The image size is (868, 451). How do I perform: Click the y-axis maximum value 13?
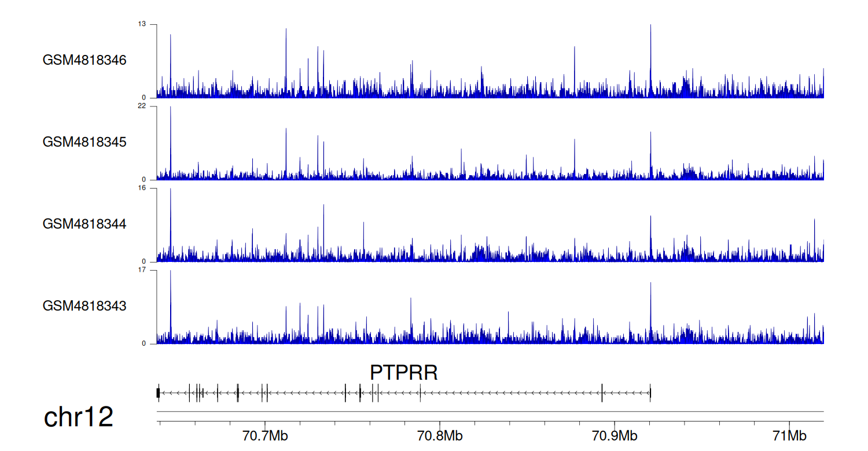pos(142,24)
